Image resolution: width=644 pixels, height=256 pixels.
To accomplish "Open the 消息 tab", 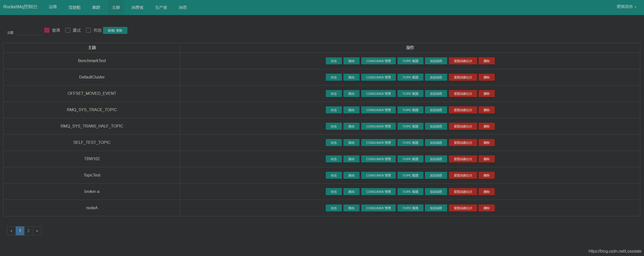I will pyautogui.click(x=183, y=7).
